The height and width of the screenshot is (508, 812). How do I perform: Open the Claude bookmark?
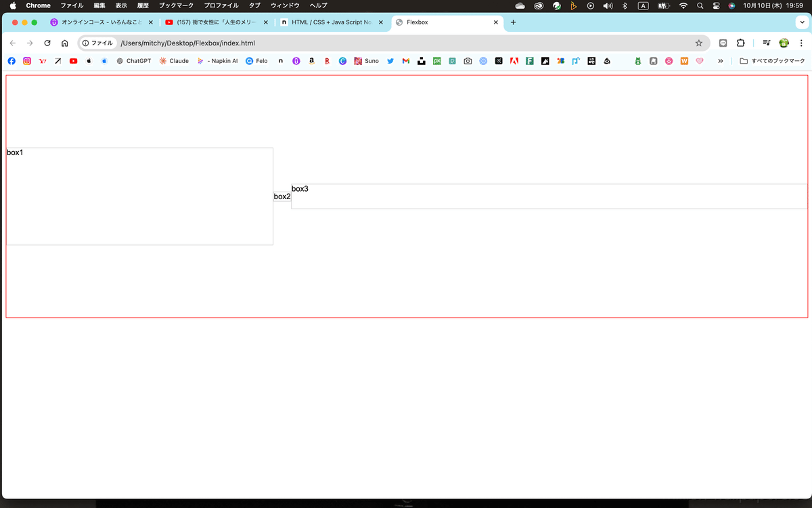[x=173, y=60]
